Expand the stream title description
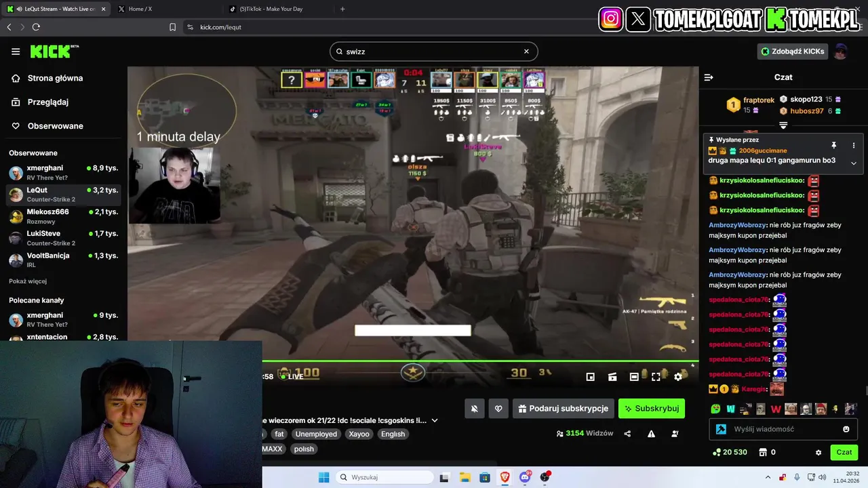Viewport: 868px width, 488px height. coord(435,420)
